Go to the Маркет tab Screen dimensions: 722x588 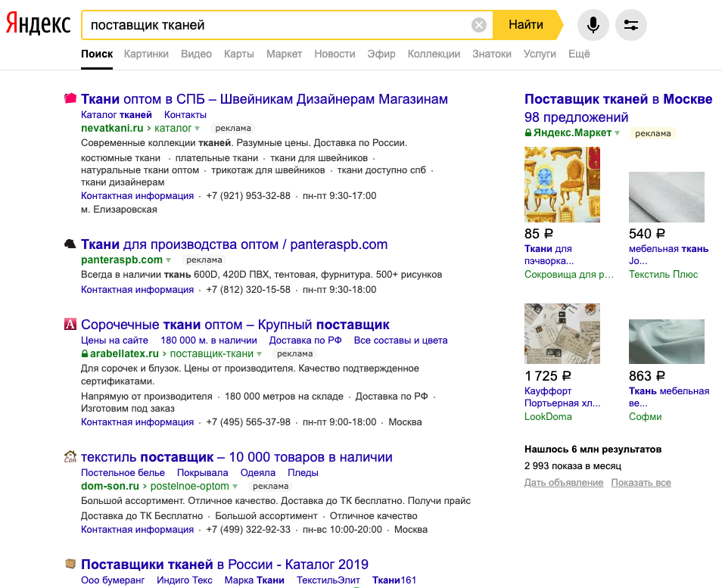[x=284, y=54]
